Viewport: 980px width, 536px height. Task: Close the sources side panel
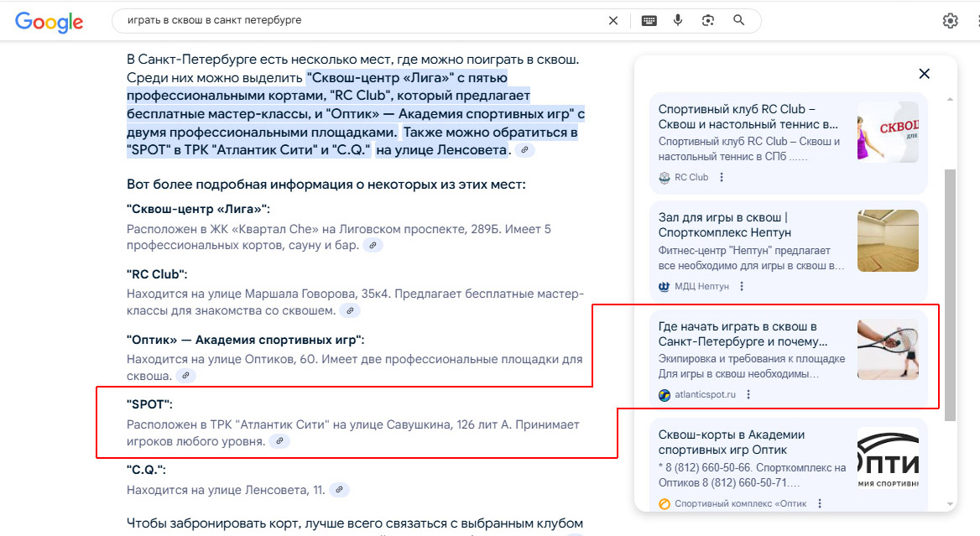(x=925, y=74)
